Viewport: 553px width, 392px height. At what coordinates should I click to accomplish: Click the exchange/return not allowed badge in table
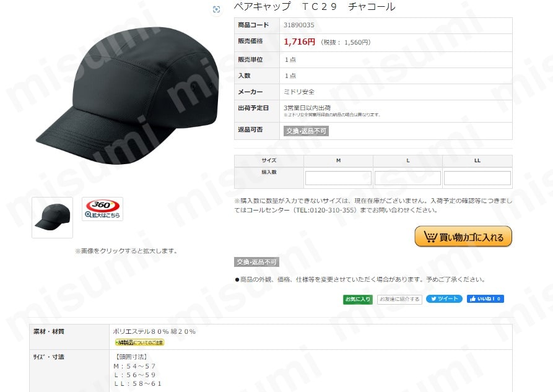(x=306, y=131)
